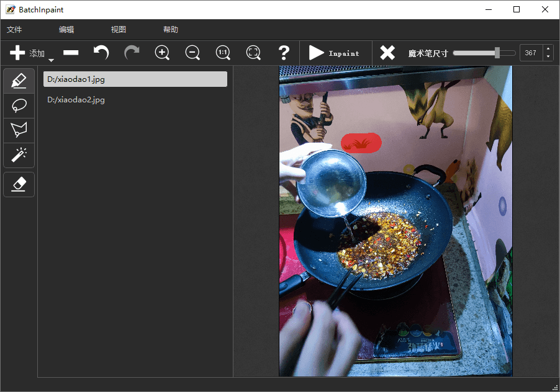Image resolution: width=560 pixels, height=392 pixels.
Task: Zoom in with the plus magnifier
Action: coord(162,53)
